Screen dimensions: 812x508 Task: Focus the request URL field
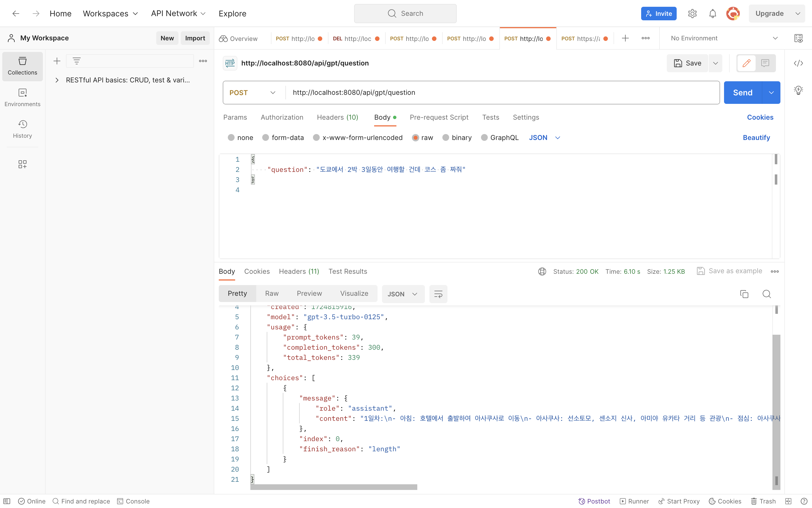pos(502,93)
